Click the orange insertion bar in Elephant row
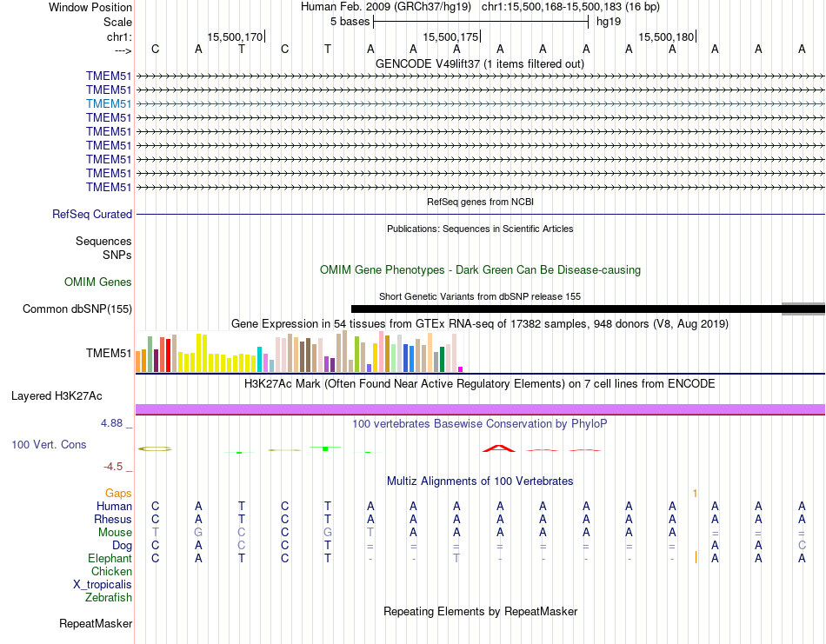The width and height of the screenshot is (826, 644). click(696, 558)
